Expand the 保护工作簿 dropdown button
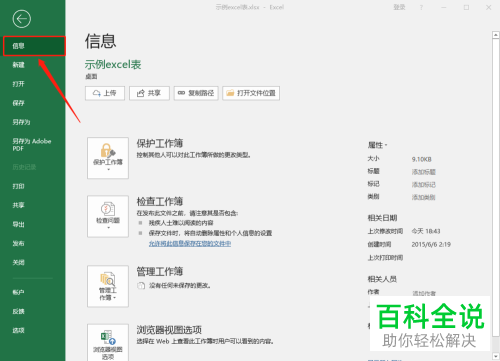 (x=108, y=158)
